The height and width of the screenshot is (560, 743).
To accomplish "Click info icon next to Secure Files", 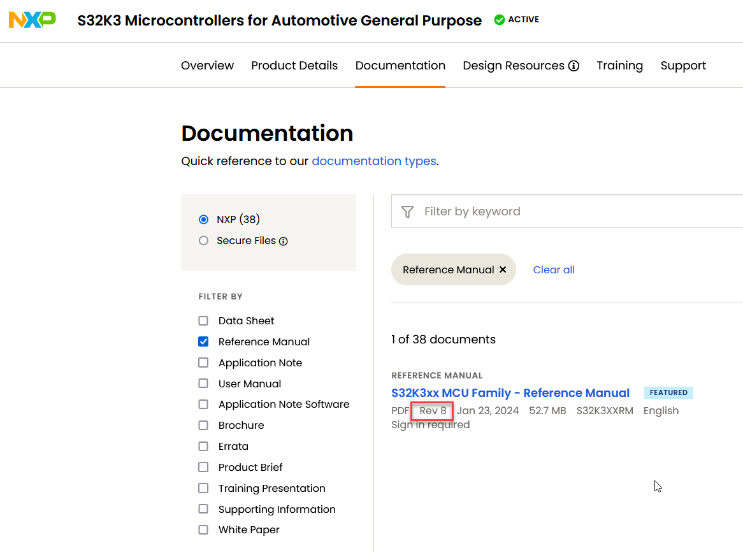I will pos(283,241).
